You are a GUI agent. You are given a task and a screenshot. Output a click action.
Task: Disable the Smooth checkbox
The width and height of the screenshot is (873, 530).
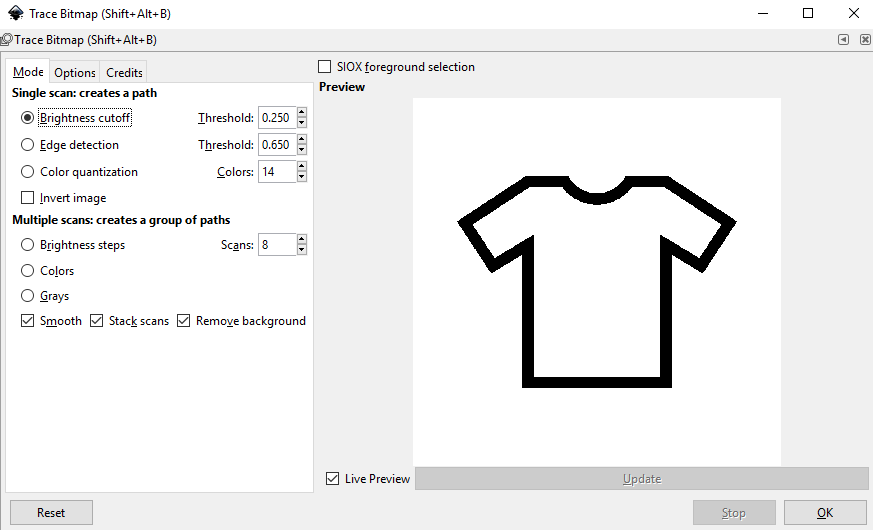click(x=27, y=321)
